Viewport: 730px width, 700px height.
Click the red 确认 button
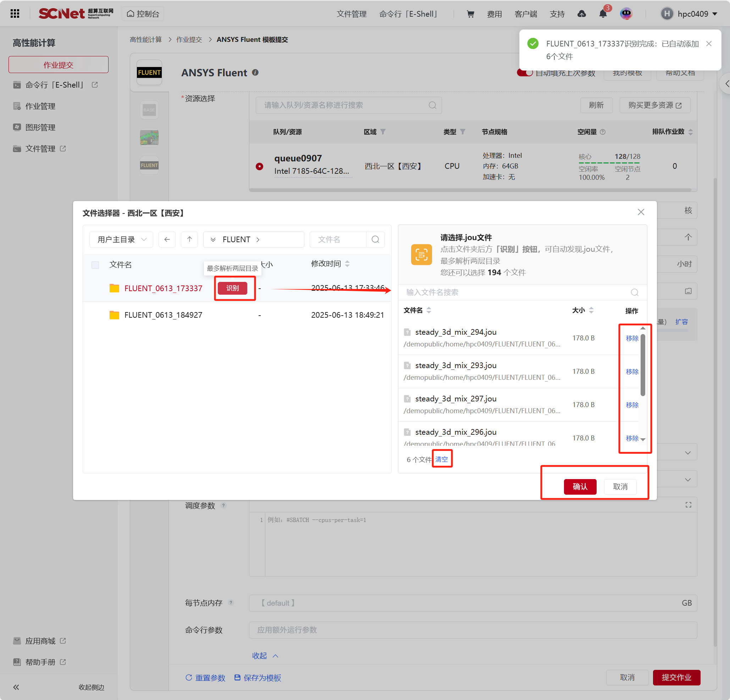pos(580,486)
